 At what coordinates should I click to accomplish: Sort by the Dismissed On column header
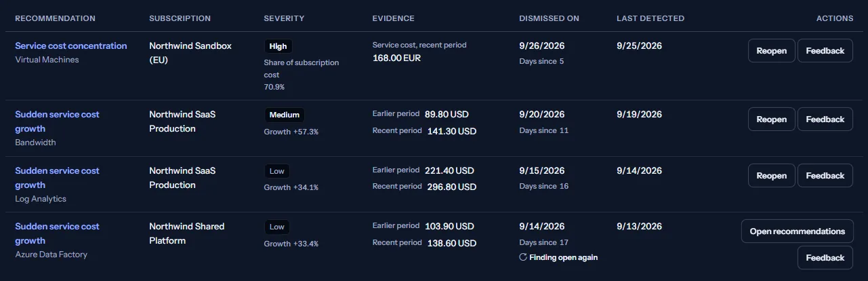pos(549,18)
